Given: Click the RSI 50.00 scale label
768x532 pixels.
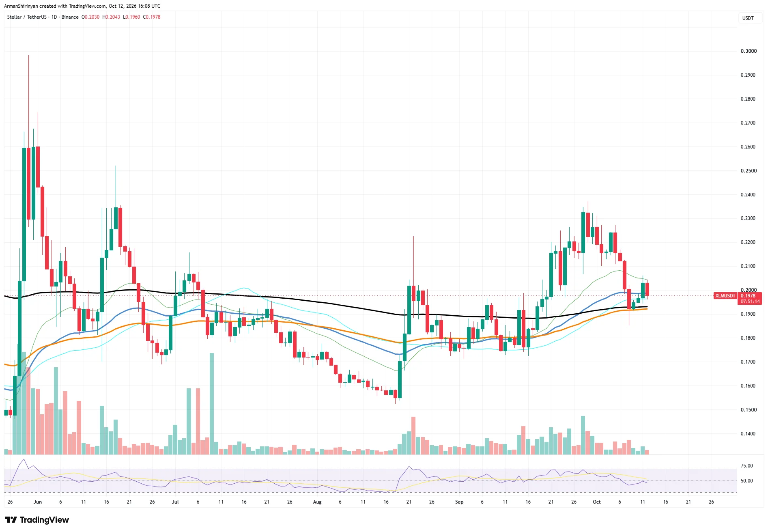Looking at the screenshot, I should click(746, 481).
